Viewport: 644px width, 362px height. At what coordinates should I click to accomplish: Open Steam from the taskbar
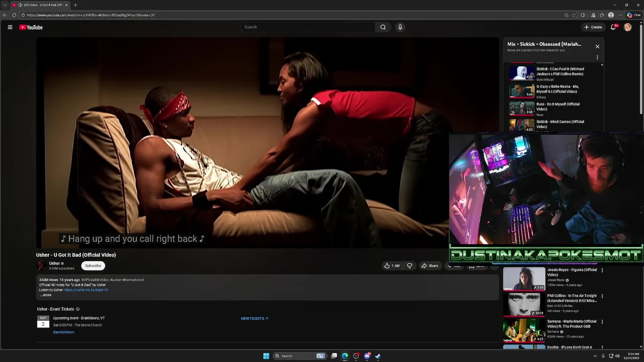(378, 356)
